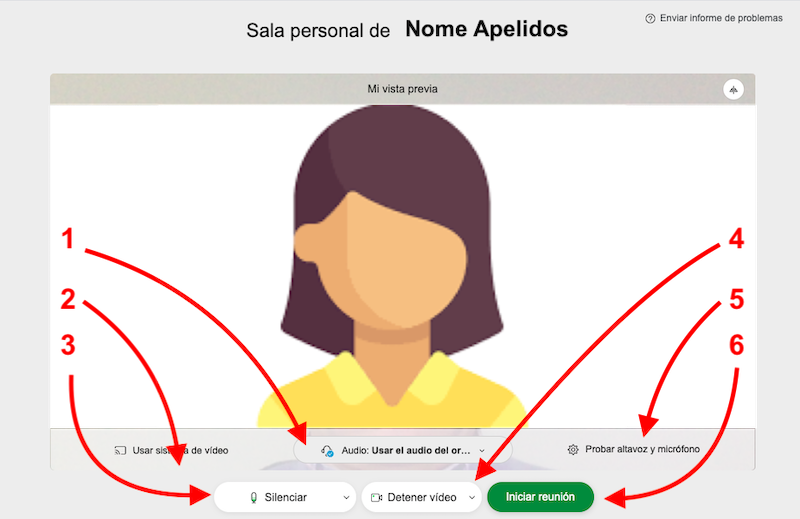Viewport: 800px width, 519px height.
Task: Click the Mi vista previa header label
Action: pyautogui.click(x=402, y=89)
